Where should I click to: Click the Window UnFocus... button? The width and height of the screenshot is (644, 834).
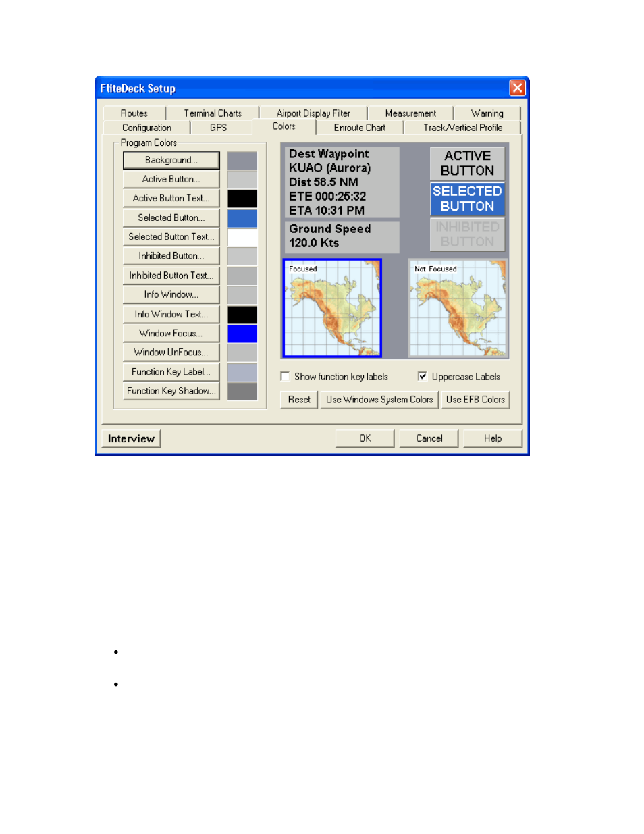click(171, 353)
